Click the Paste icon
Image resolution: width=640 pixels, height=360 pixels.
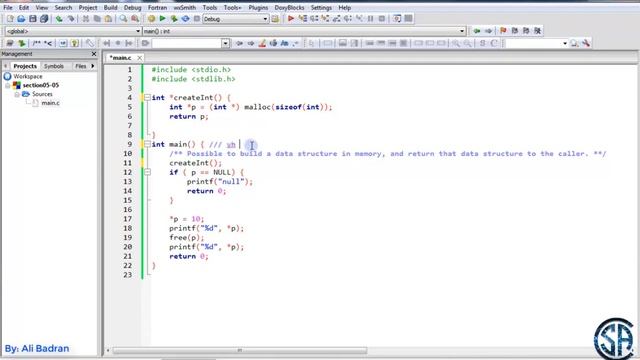(108, 19)
